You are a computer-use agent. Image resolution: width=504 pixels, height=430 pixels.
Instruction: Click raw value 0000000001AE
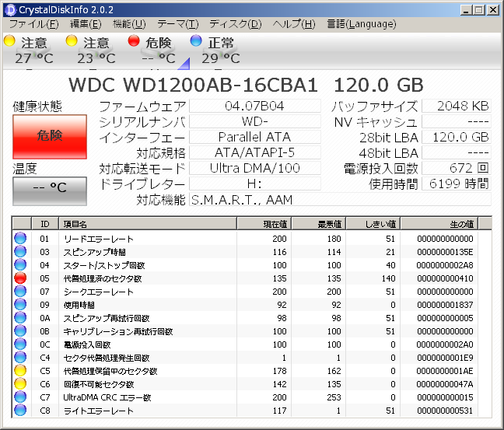[445, 371]
